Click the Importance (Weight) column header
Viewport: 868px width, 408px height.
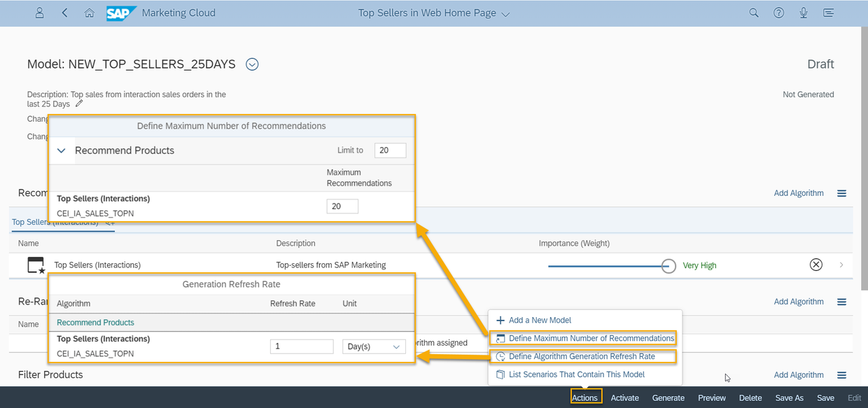pyautogui.click(x=574, y=244)
